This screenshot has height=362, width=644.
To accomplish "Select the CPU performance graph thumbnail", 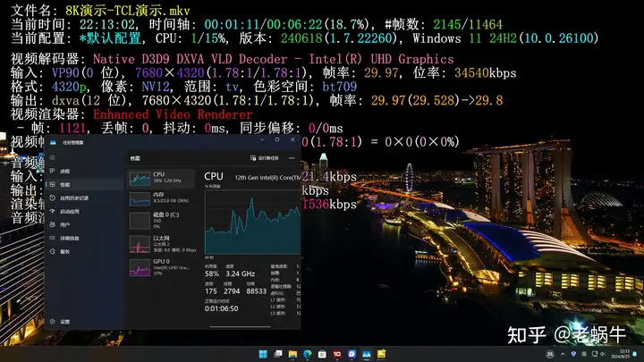I will pyautogui.click(x=140, y=179).
